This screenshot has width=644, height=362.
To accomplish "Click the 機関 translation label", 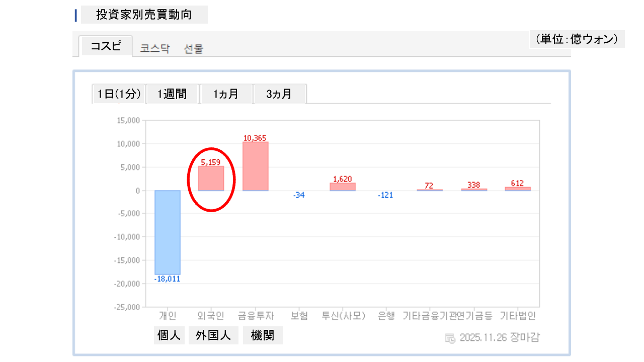I will pos(263,336).
